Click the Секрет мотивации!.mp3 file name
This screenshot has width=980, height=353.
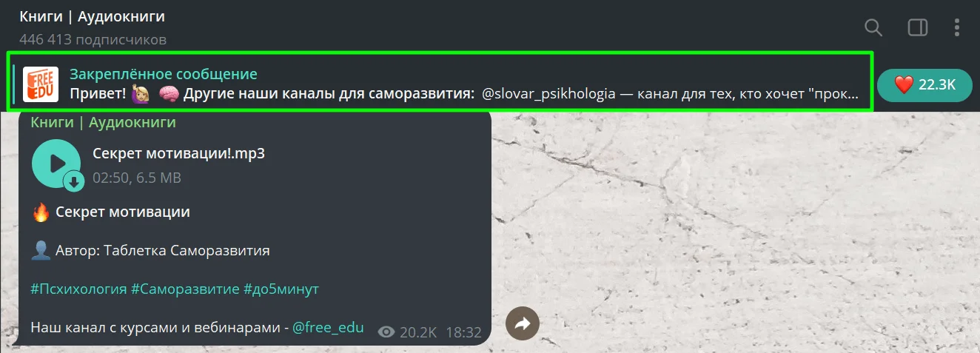click(178, 153)
